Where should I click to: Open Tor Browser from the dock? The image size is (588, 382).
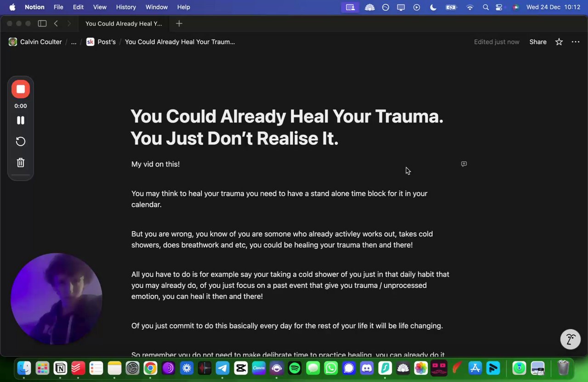pyautogui.click(x=169, y=368)
